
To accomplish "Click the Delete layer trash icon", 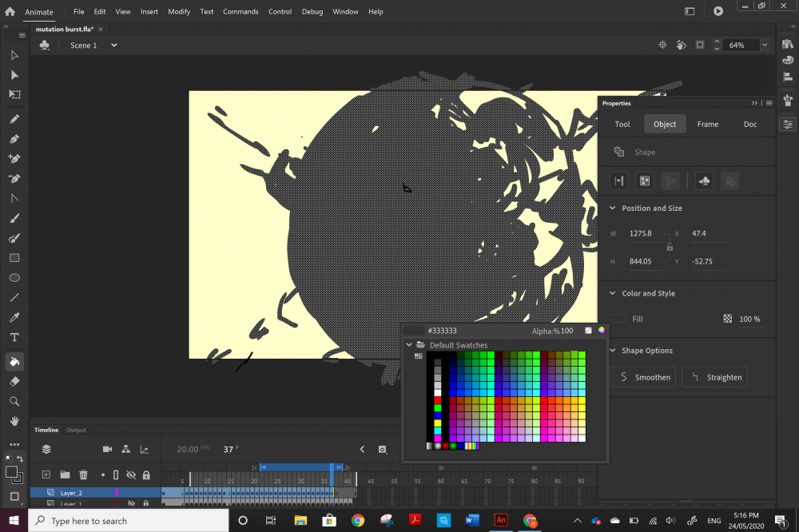I will 83,474.
